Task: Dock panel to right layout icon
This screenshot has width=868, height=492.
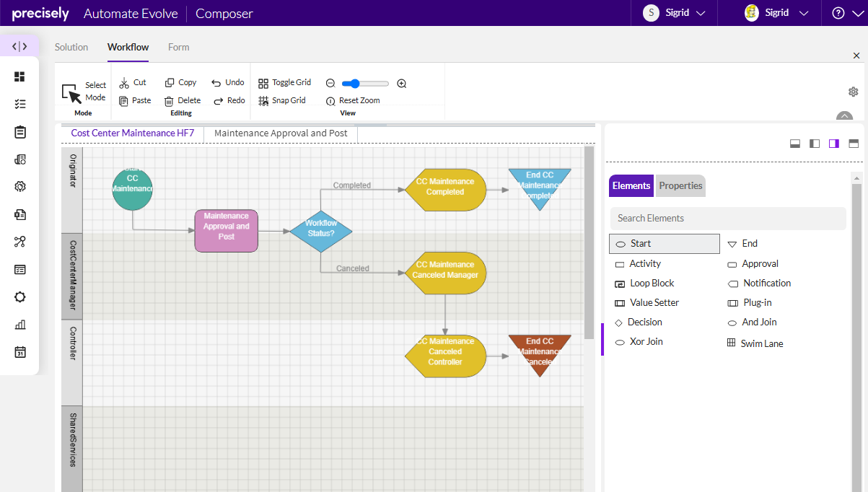Action: pyautogui.click(x=834, y=144)
